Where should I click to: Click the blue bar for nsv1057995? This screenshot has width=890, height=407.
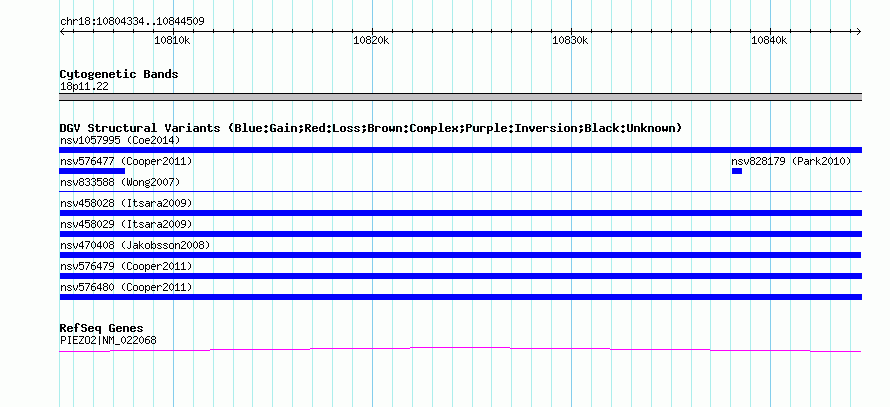click(460, 150)
